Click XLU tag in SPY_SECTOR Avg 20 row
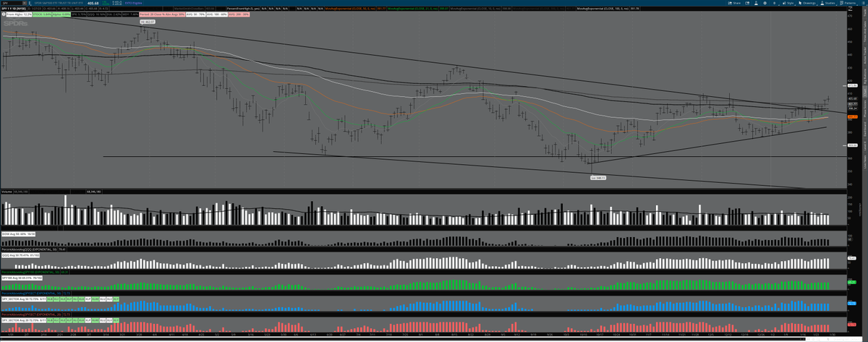Viewport: 868px width, 342px height. 103,320
